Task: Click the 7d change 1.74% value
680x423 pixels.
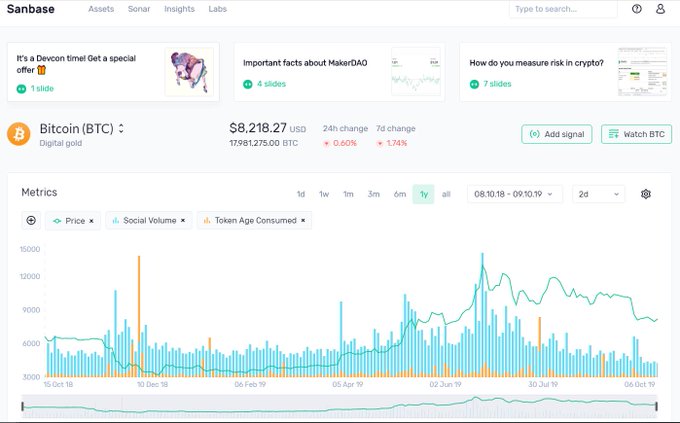Action: 397,143
